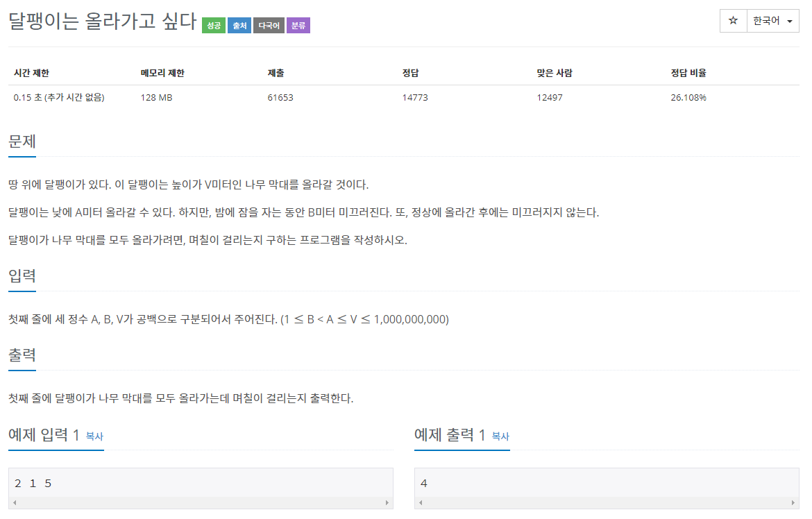The width and height of the screenshot is (812, 519).
Task: Copy example input via 예제 입력 1 복사 link
Action: 95,436
